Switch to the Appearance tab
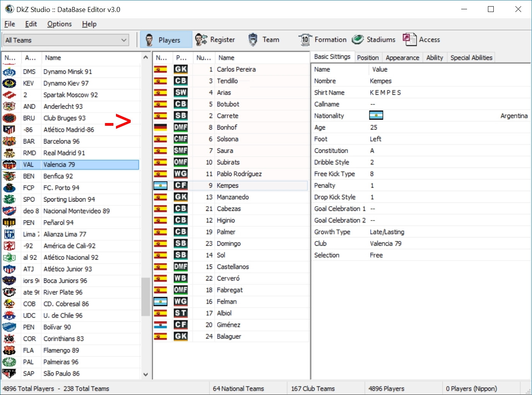This screenshot has height=395, width=532. (x=402, y=58)
